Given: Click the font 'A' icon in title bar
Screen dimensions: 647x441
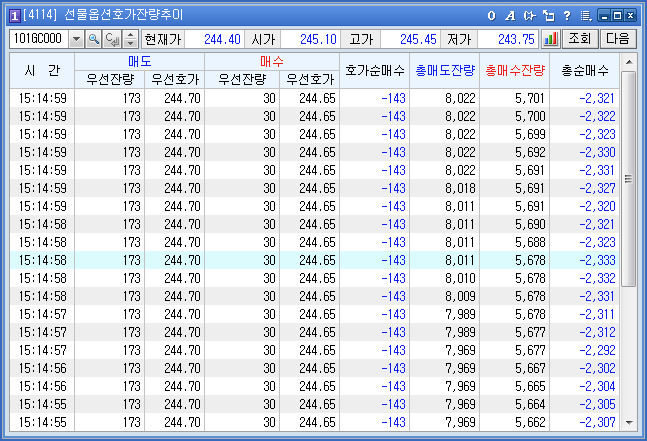Looking at the screenshot, I should [x=509, y=16].
